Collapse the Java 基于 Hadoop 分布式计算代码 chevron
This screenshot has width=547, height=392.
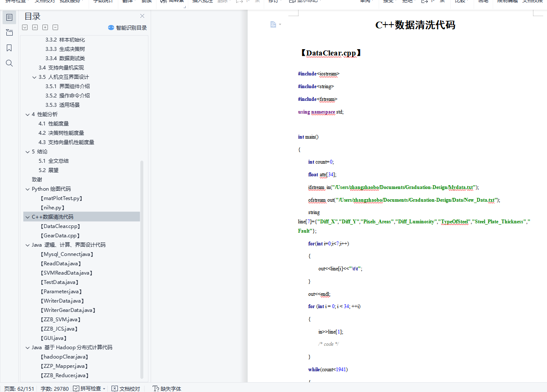click(28, 348)
